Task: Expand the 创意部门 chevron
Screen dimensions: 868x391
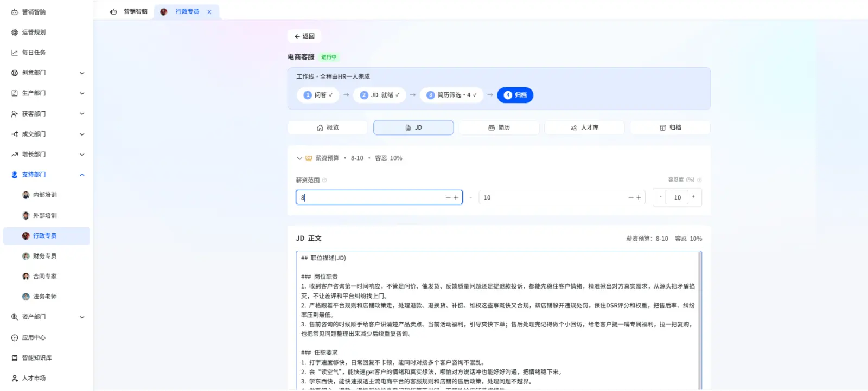Action: (x=82, y=73)
